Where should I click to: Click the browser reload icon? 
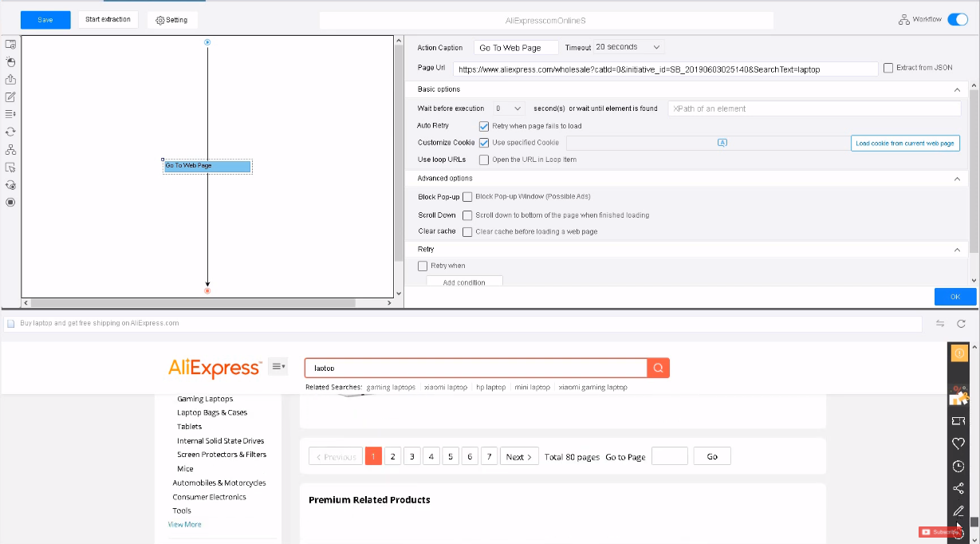(x=961, y=323)
